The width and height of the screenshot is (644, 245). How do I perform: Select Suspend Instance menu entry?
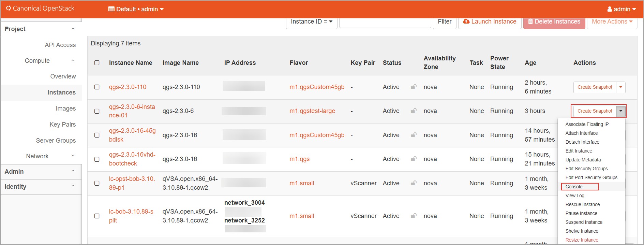click(584, 222)
